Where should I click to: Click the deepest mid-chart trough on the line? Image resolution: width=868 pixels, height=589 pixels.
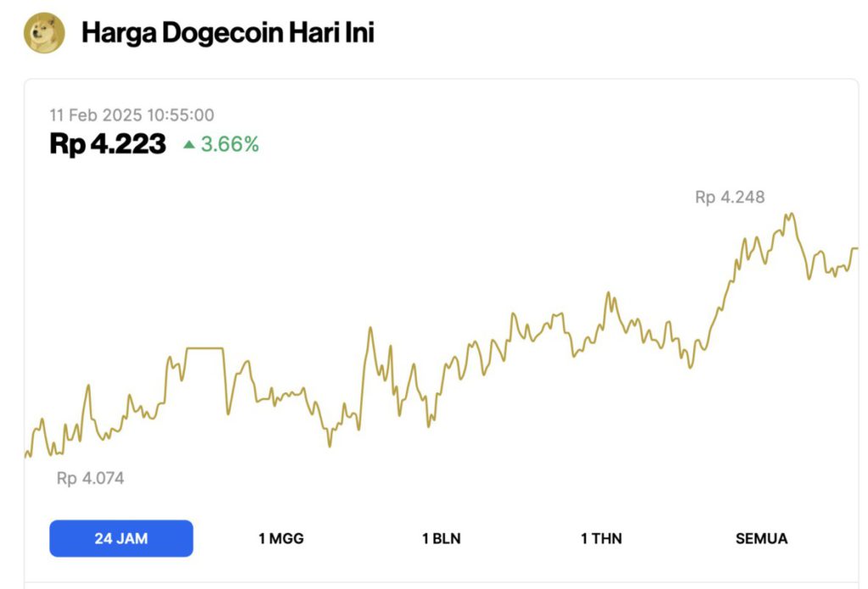pyautogui.click(x=330, y=445)
